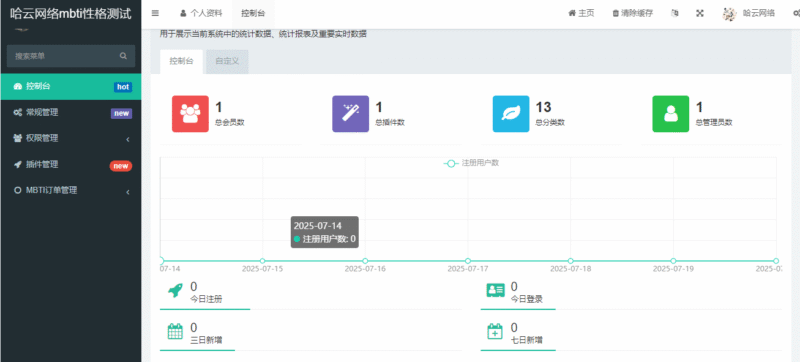This screenshot has width=800, height=362.
Task: Click the 三日新增 label
Action: point(206,340)
